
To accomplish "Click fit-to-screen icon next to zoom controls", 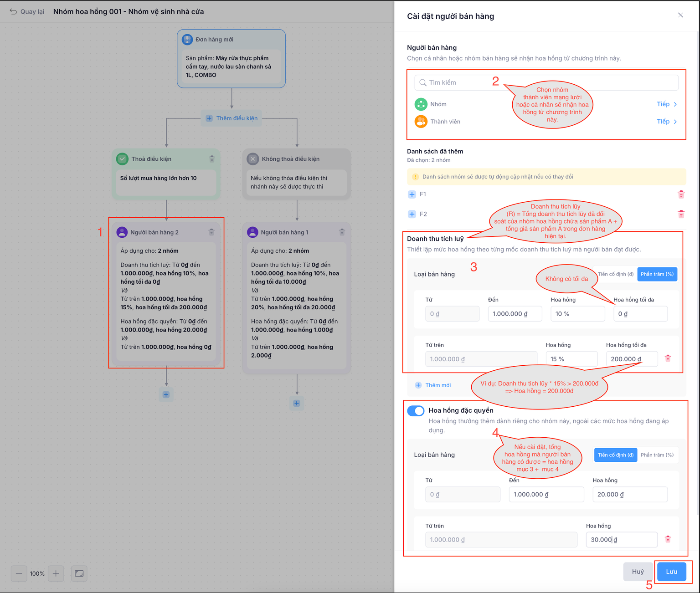I will click(x=79, y=573).
